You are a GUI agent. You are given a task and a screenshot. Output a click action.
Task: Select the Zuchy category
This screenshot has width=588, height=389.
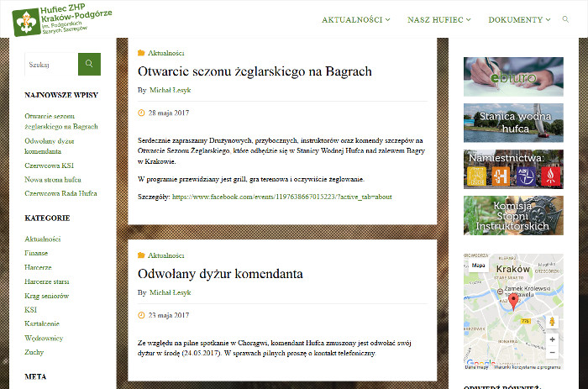click(34, 352)
